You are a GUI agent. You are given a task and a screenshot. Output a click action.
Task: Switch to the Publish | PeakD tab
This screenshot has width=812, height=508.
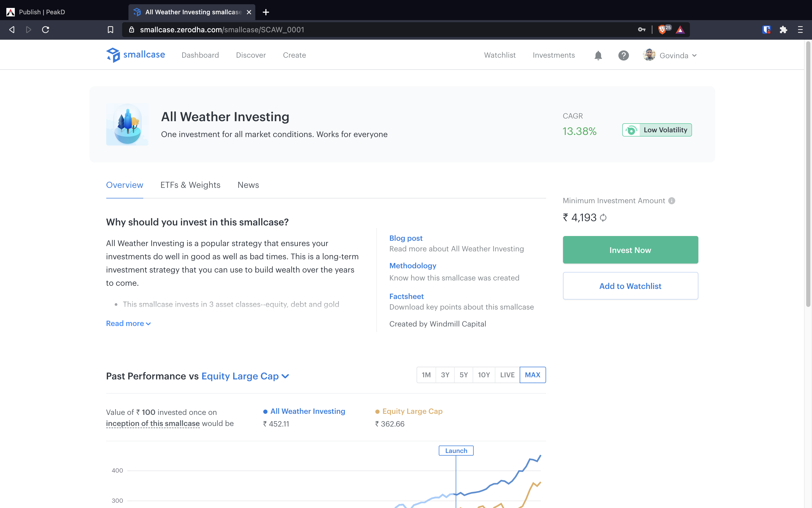pyautogui.click(x=41, y=12)
